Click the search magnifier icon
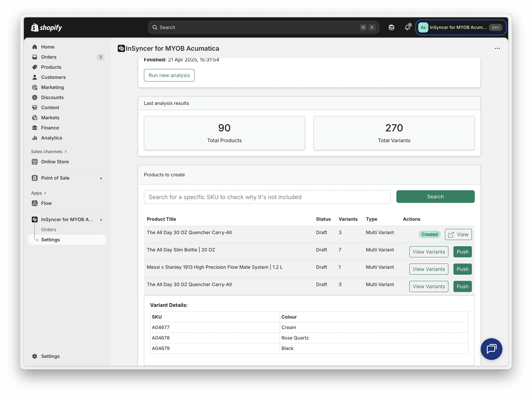The width and height of the screenshot is (532, 396). tap(155, 28)
